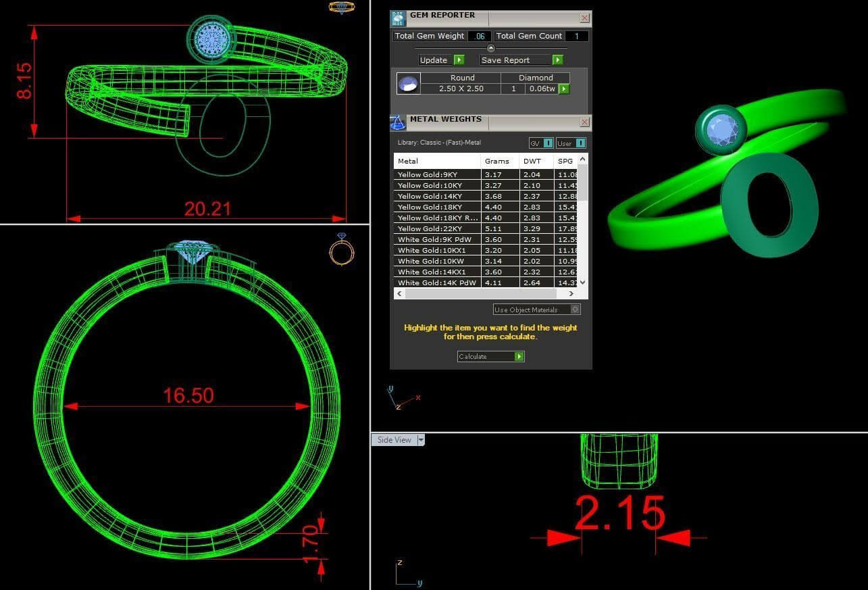Select the White Gold:10KW row

point(486,261)
